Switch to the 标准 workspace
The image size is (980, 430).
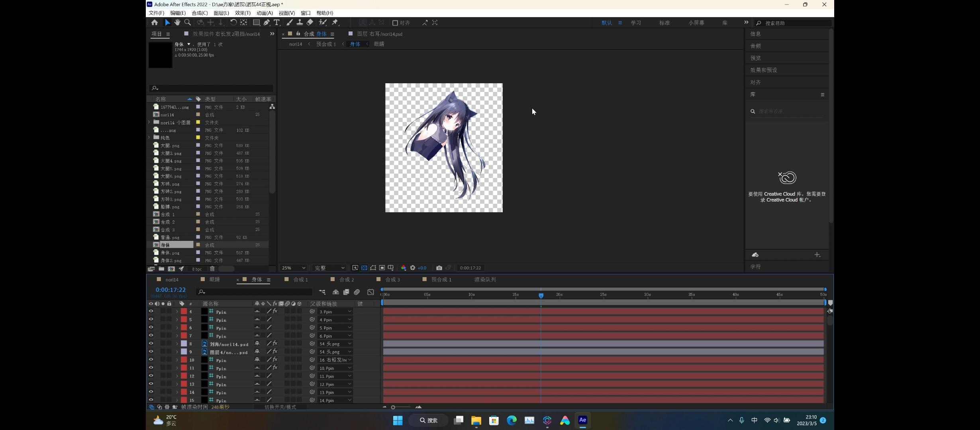[x=664, y=23]
